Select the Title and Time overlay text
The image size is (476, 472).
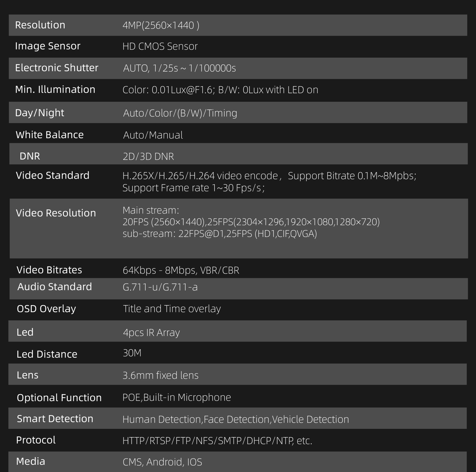(x=172, y=309)
